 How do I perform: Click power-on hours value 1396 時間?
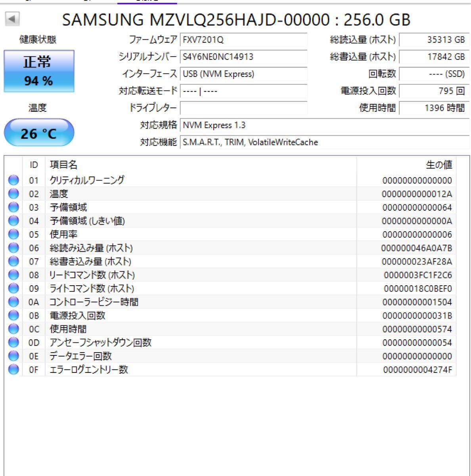[x=434, y=108]
